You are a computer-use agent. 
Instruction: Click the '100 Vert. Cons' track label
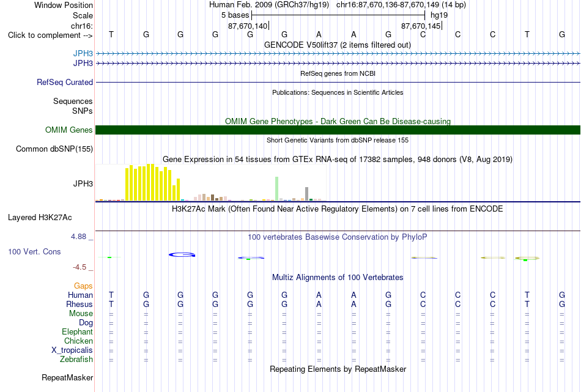[34, 251]
